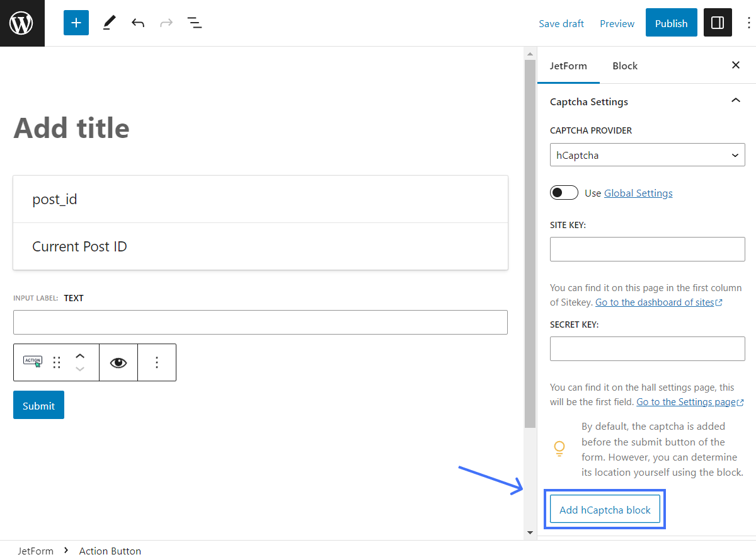
Task: Collapse the Captcha Settings section
Action: 735,100
